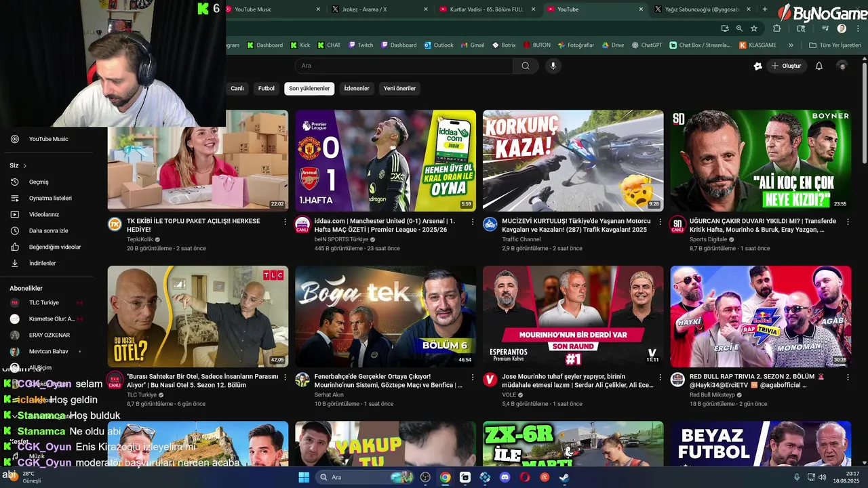Select the Son yüklenenler chip
The image size is (868, 488).
(309, 88)
